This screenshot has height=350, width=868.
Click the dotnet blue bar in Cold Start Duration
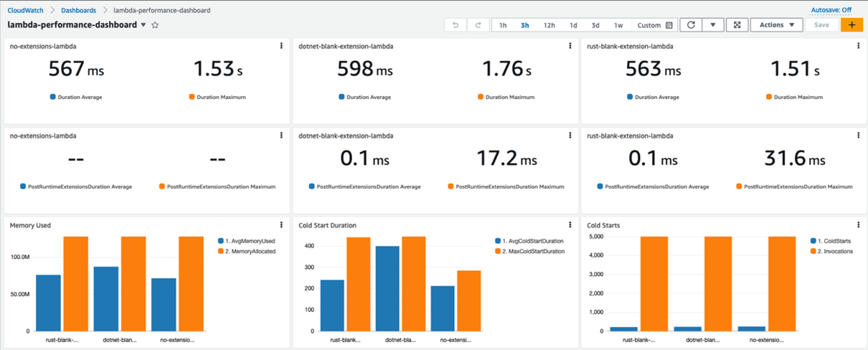[x=387, y=288]
